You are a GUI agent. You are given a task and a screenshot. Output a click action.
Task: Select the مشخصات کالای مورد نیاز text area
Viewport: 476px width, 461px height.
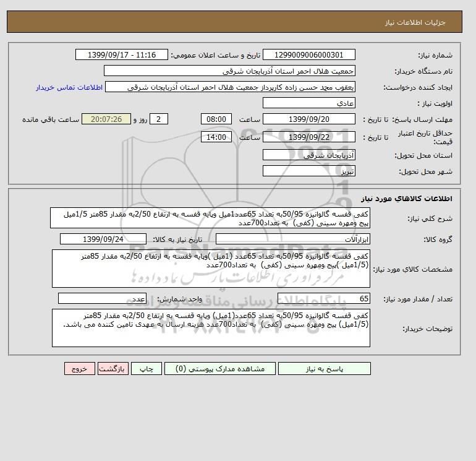pyautogui.click(x=211, y=269)
